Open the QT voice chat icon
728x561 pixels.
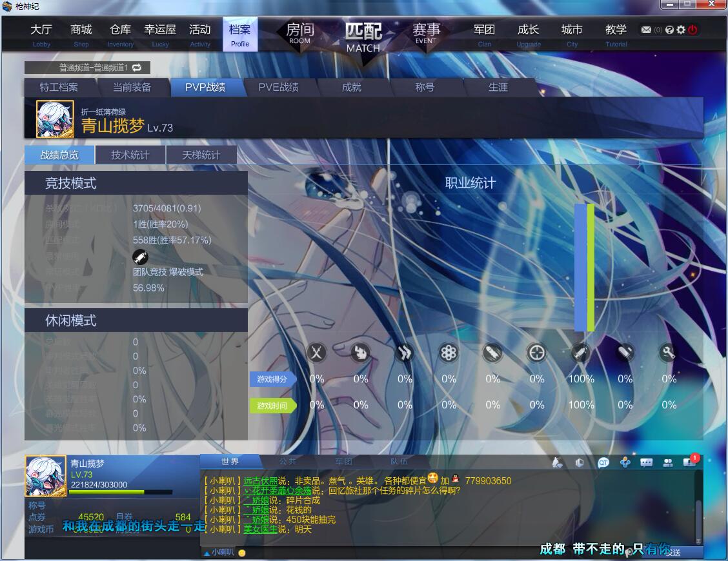coord(603,462)
